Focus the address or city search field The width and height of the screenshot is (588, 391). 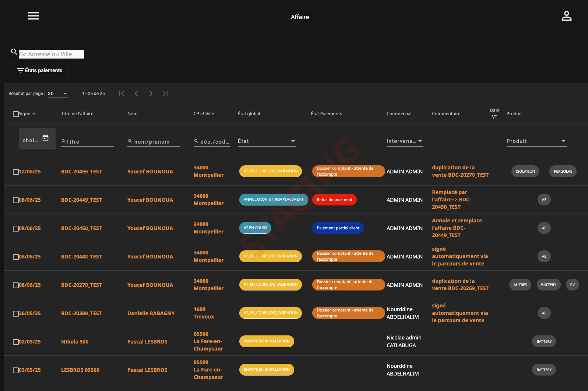point(52,54)
